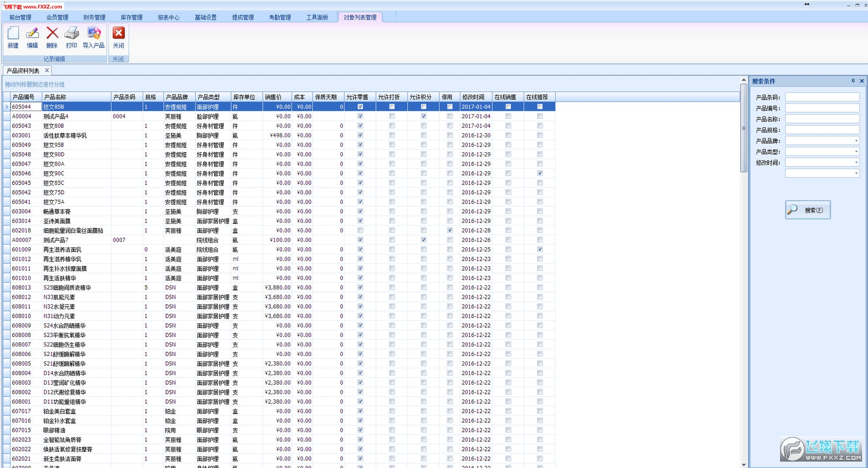Expand the 产品品牌 dropdown in search panel
Image resolution: width=868 pixels, height=468 pixels.
point(856,141)
